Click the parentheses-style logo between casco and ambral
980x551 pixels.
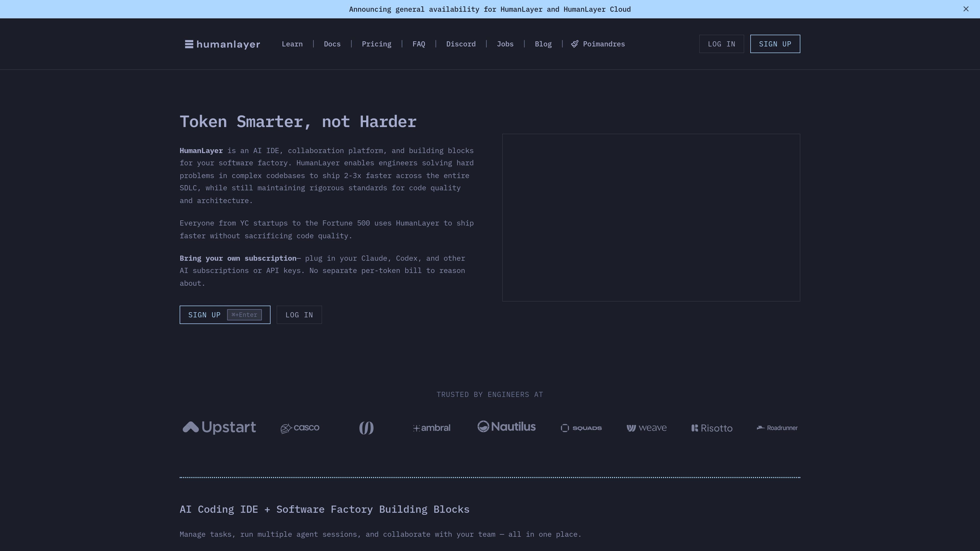(366, 428)
